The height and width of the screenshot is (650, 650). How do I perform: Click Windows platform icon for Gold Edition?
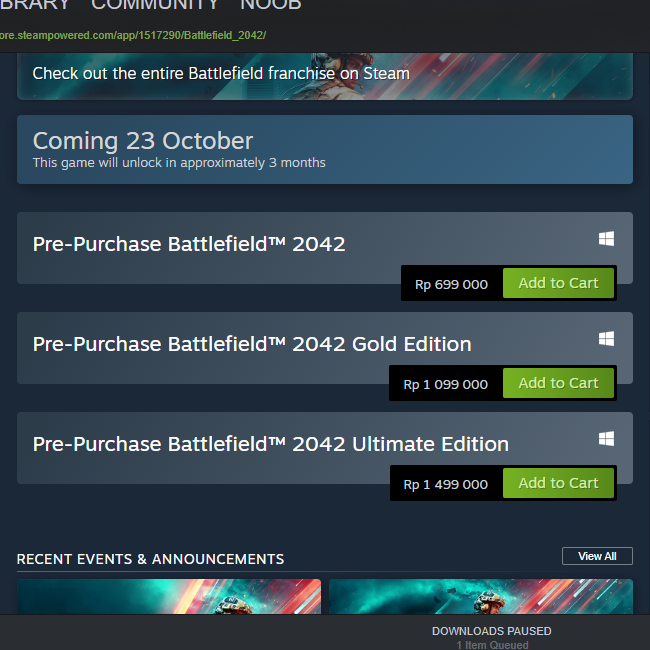pyautogui.click(x=606, y=339)
